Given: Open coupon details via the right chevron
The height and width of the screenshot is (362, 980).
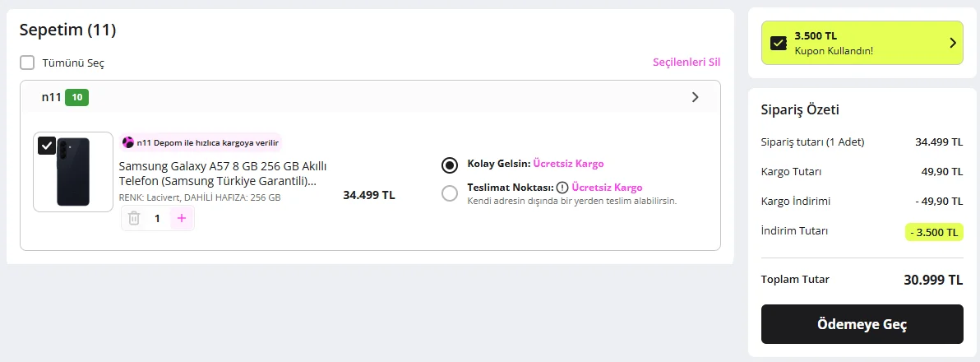Looking at the screenshot, I should click(x=952, y=43).
